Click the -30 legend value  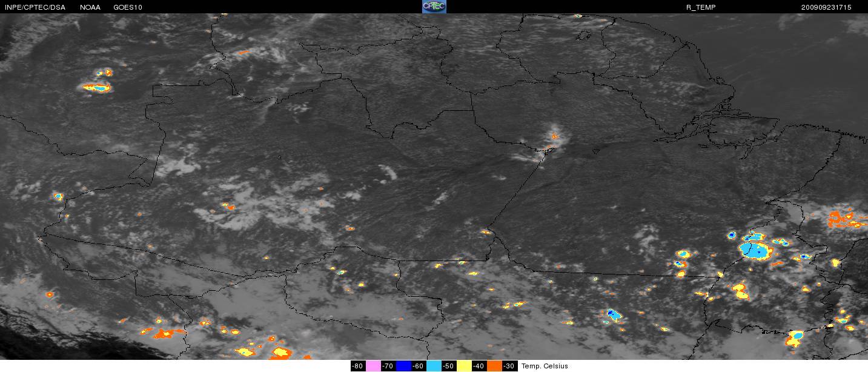click(509, 366)
